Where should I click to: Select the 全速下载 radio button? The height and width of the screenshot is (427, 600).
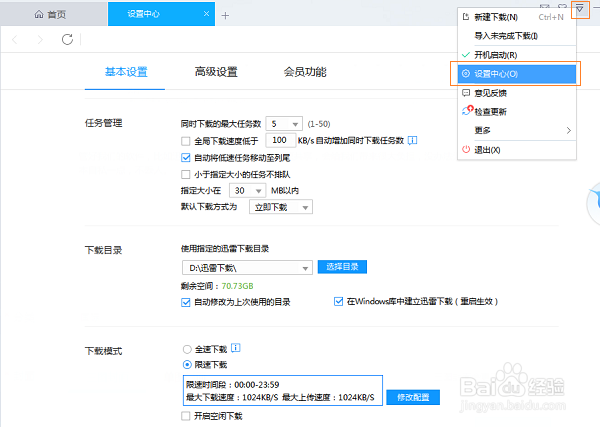(x=187, y=349)
